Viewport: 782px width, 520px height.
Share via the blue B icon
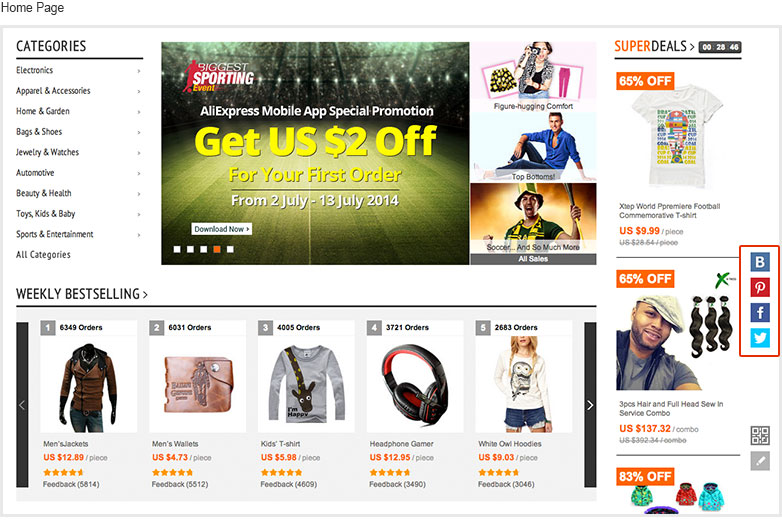(760, 262)
